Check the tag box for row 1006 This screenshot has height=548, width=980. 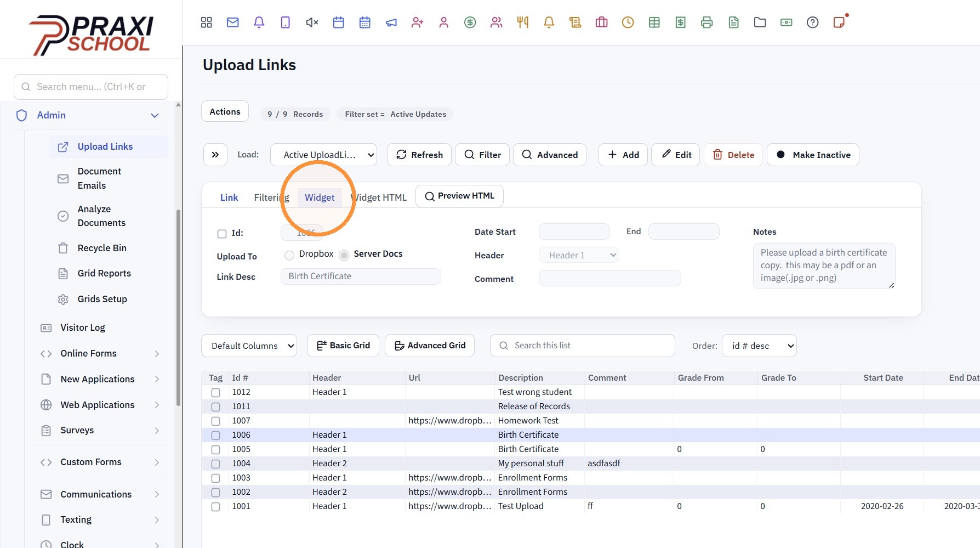[215, 436]
